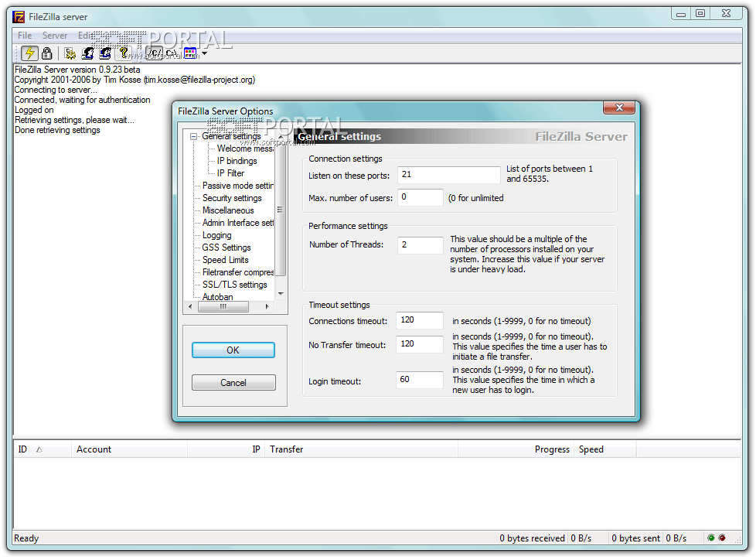Click '0 bytes sent' in status bar

click(x=636, y=538)
